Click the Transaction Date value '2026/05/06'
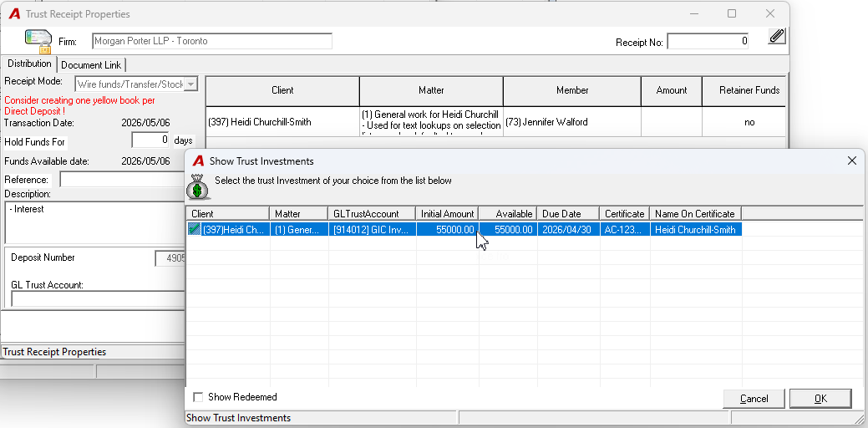The image size is (868, 428). [145, 123]
